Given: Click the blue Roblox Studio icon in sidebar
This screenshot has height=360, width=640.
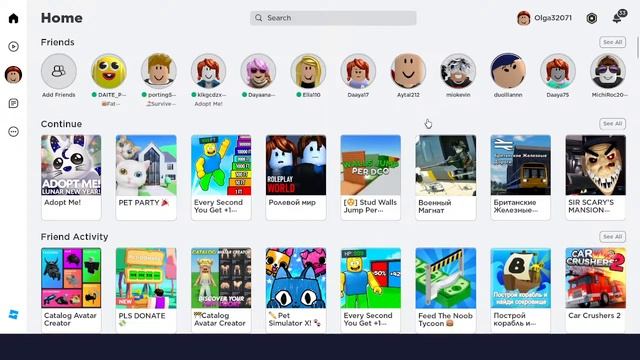Looking at the screenshot, I should [13, 315].
